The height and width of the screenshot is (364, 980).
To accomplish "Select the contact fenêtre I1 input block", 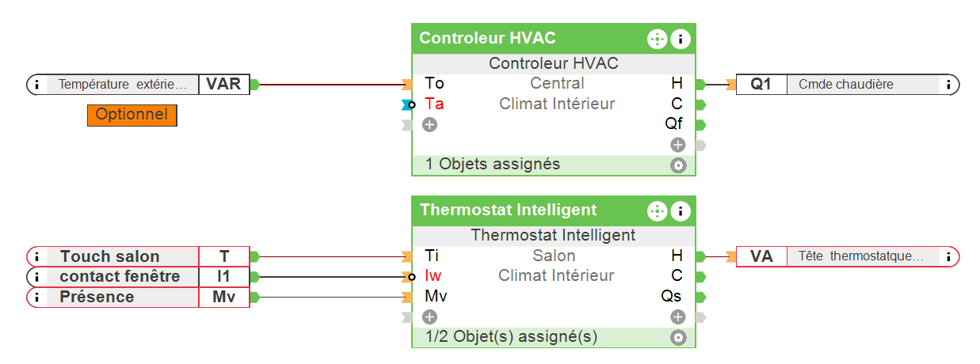I will point(119,276).
